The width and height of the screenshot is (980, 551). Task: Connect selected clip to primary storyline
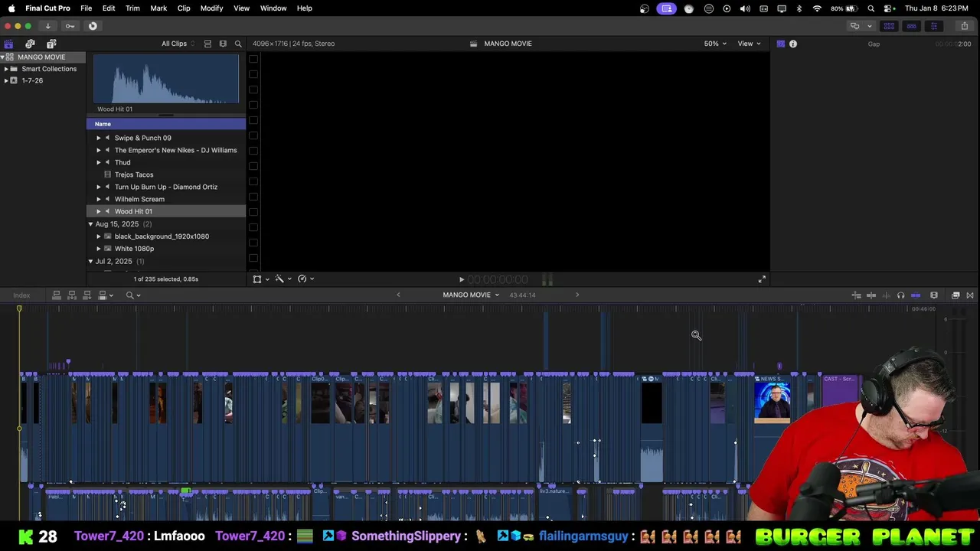[x=56, y=295]
